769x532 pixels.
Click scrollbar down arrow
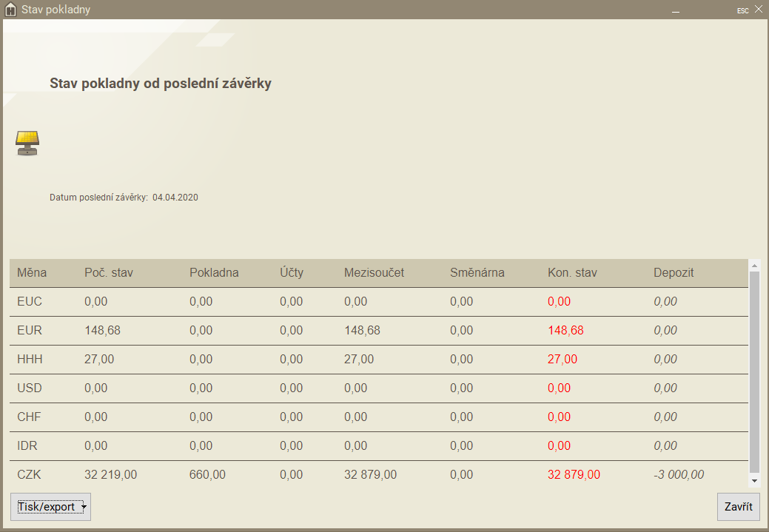click(x=754, y=480)
